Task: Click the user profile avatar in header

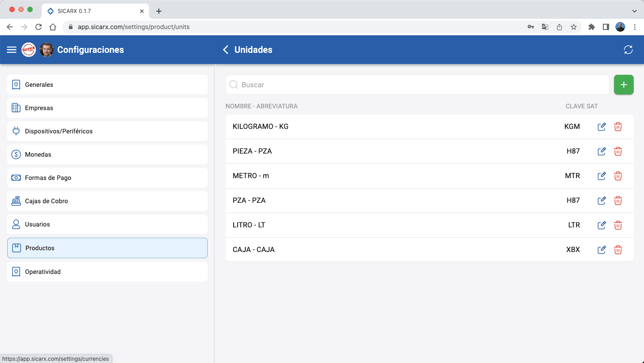Action: pos(47,50)
